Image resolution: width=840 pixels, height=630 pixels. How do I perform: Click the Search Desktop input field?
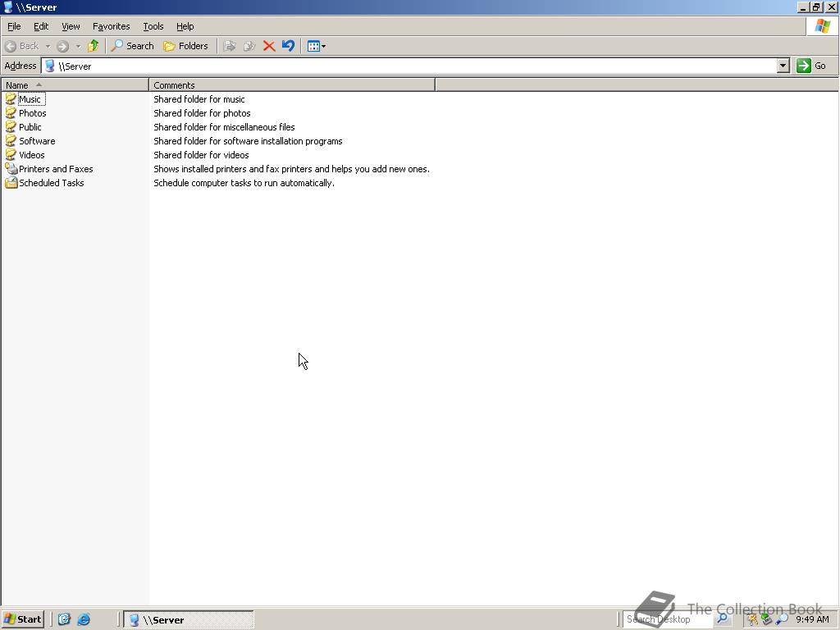click(x=667, y=619)
